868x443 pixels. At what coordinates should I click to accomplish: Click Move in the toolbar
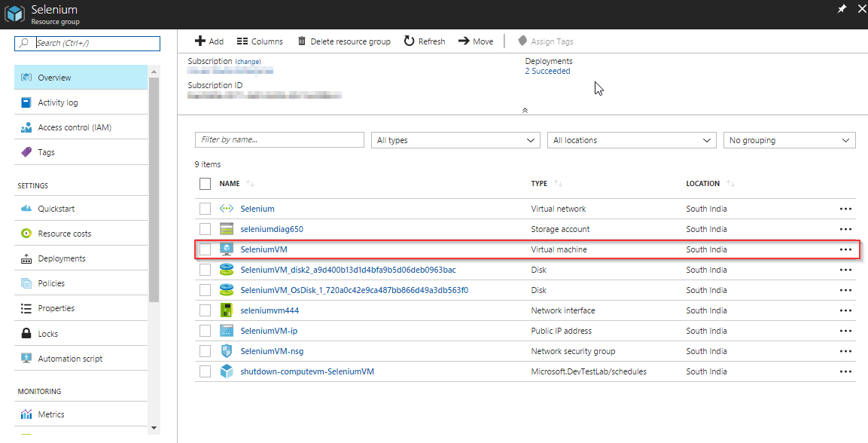click(476, 41)
